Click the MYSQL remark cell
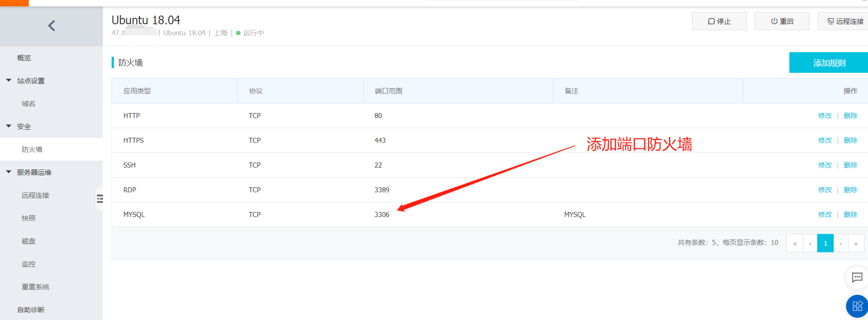Screen dimensions: 868x320 point(575,214)
